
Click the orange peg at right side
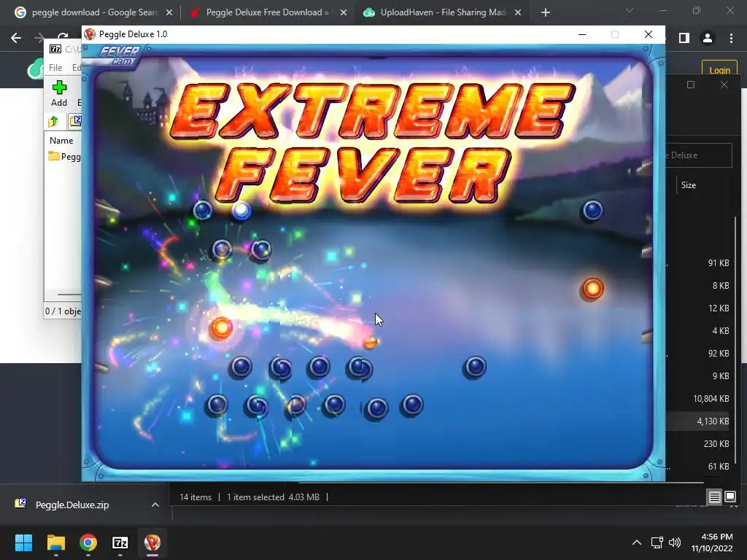[592, 289]
